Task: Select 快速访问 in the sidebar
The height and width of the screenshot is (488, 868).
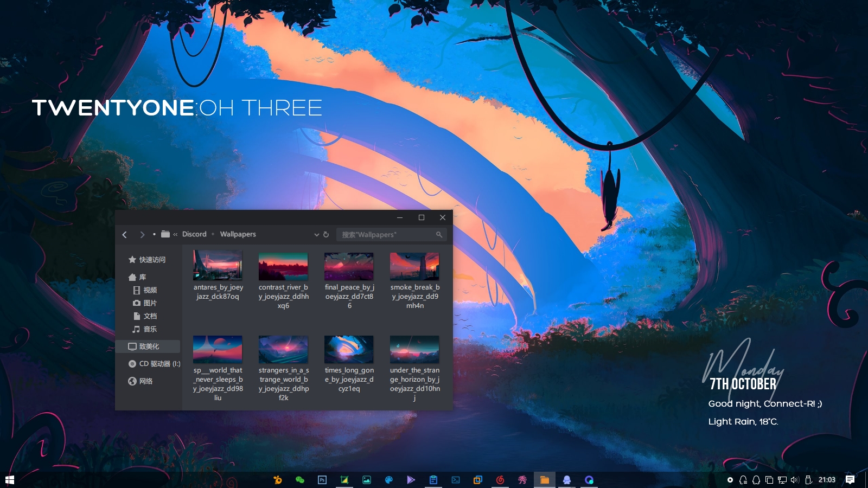Action: pos(148,260)
